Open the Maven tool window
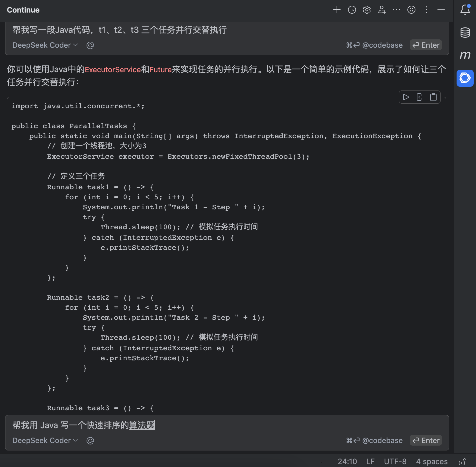This screenshot has width=476, height=467. click(465, 55)
